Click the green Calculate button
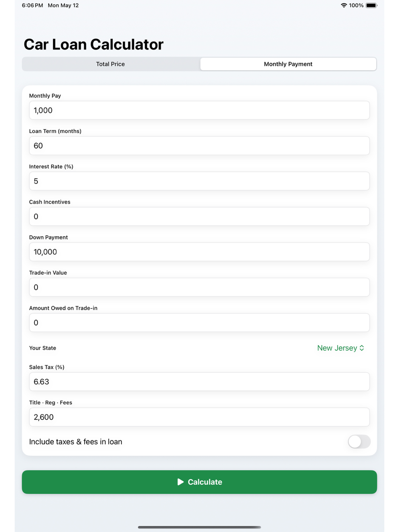 (x=199, y=482)
